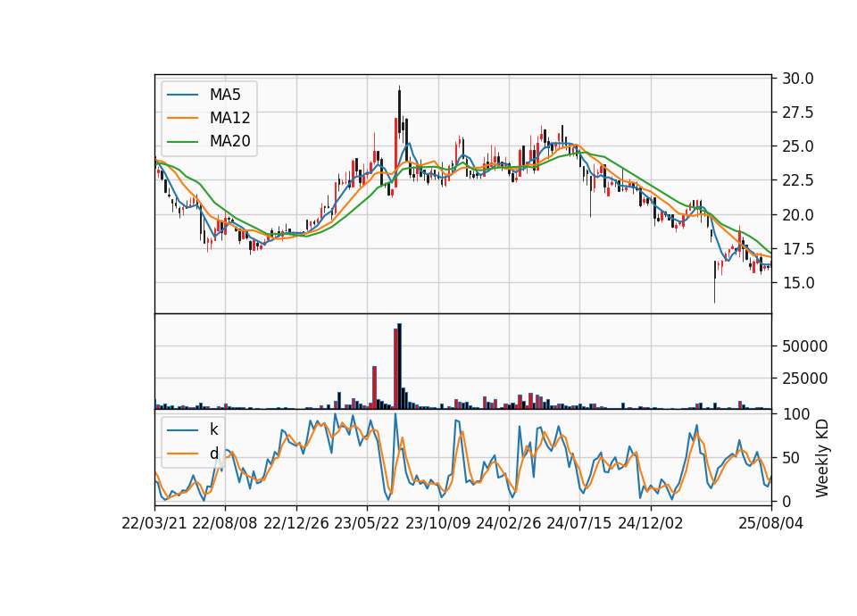Click the 22/12/26 date tick label
This screenshot has height=616, width=857.
click(x=296, y=523)
